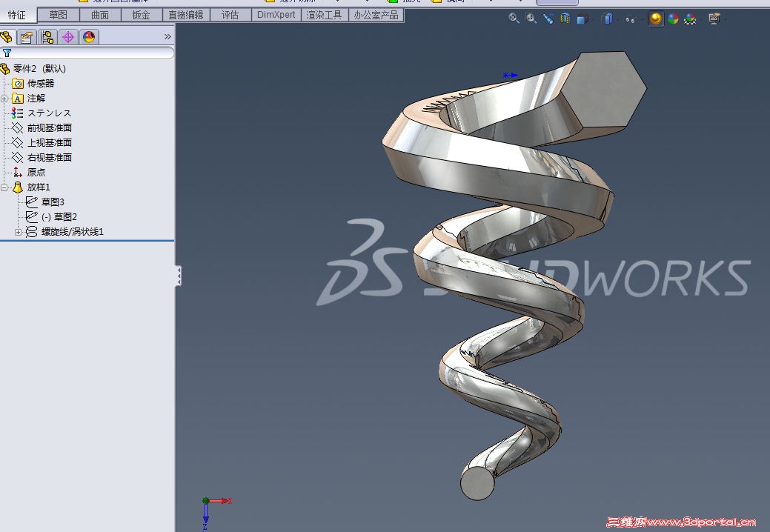Viewport: 770px width, 532px height.
Task: Open the ConfigurationManager tab
Action: (47, 37)
